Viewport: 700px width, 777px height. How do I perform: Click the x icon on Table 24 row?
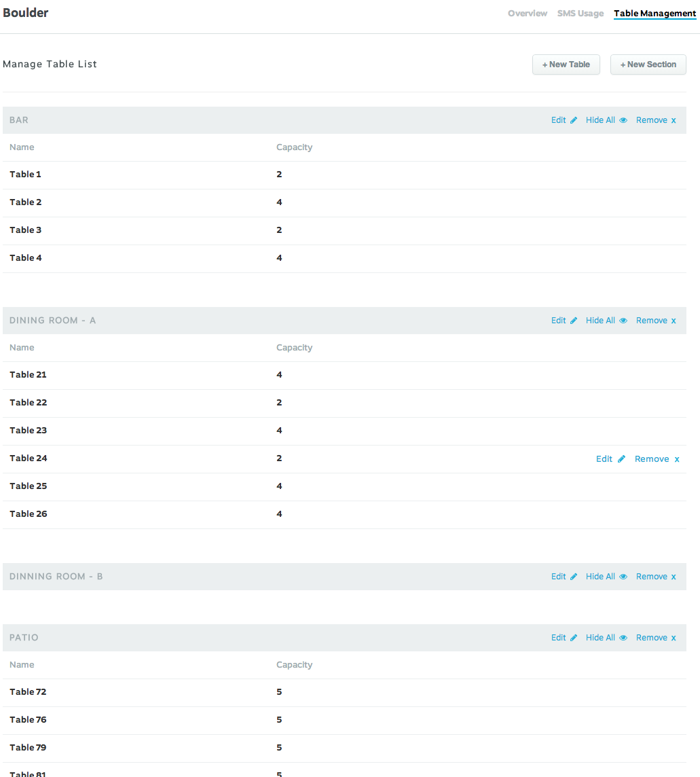point(677,459)
